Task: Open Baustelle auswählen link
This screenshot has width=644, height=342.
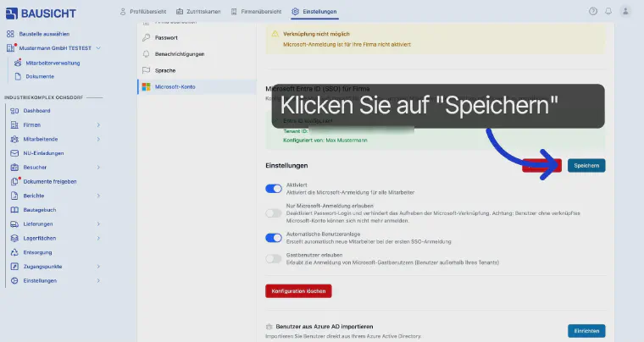Action: tap(44, 34)
